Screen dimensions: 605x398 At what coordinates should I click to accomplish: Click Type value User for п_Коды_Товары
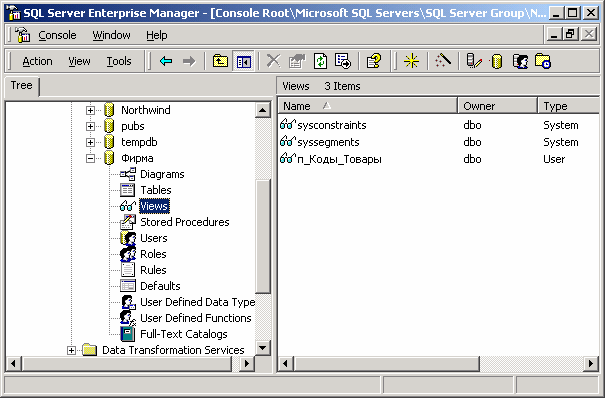554,159
